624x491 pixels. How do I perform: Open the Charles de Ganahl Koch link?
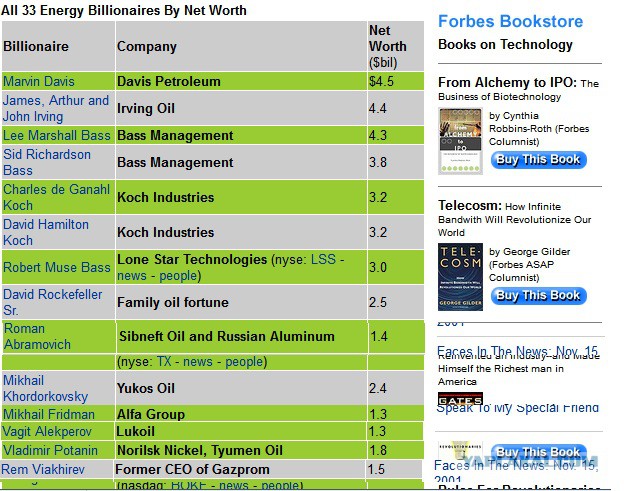click(57, 197)
